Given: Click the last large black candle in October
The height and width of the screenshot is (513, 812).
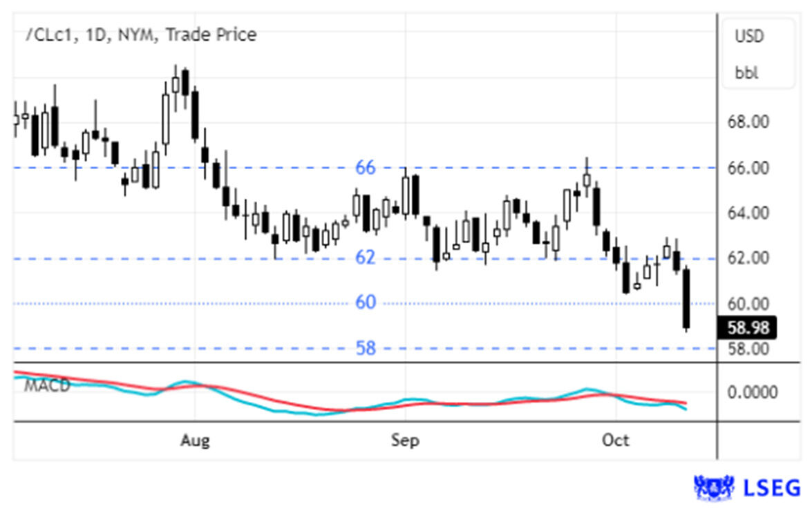Looking at the screenshot, I should (686, 298).
